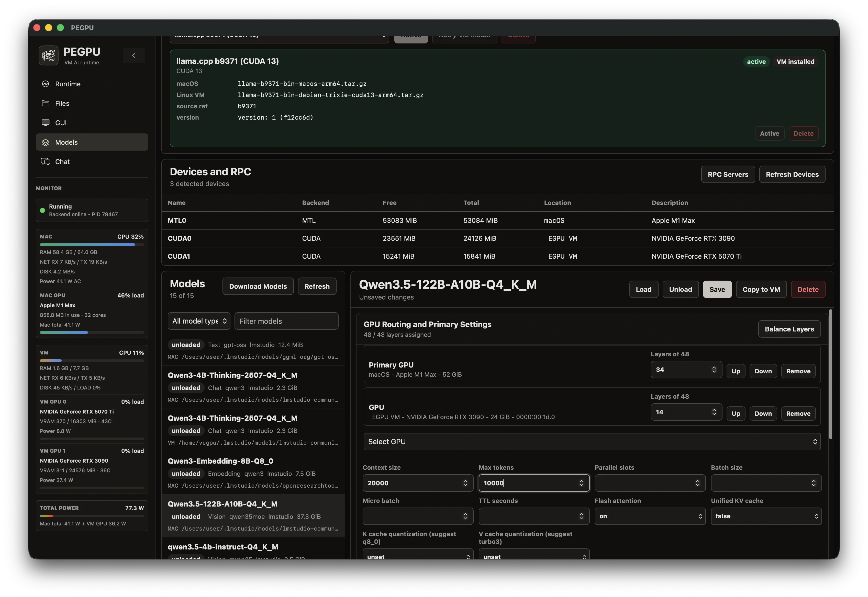Viewport: 868px width, 597px height.
Task: Click Copy to VM button
Action: pyautogui.click(x=761, y=289)
